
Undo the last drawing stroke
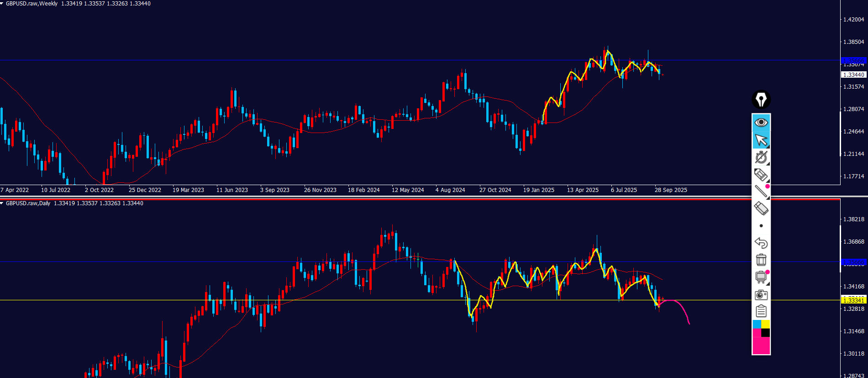[x=761, y=243]
